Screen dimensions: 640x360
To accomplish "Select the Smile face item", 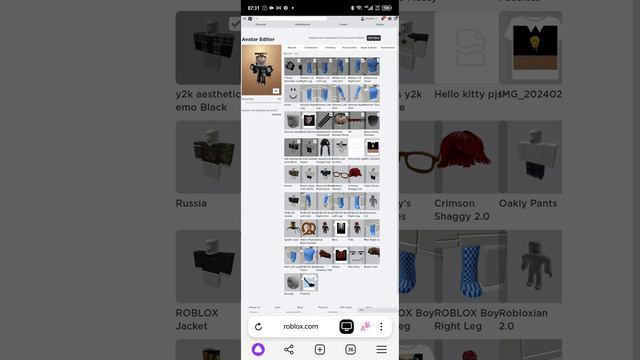I will tap(292, 94).
